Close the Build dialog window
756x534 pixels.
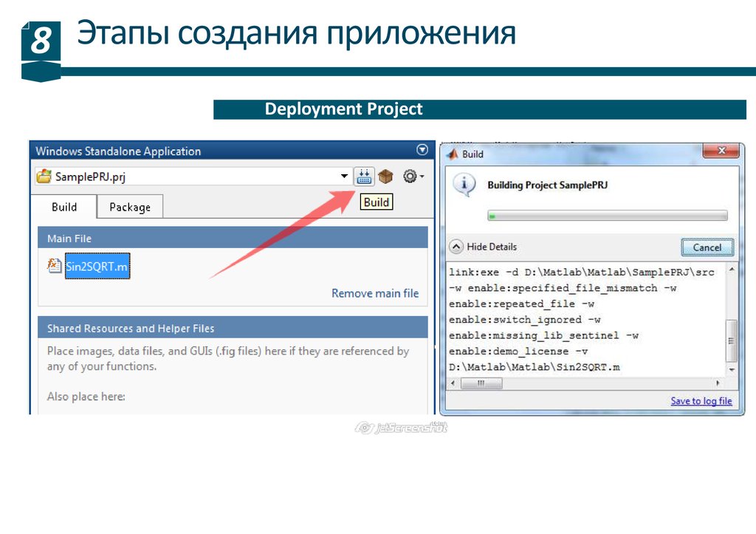(720, 151)
